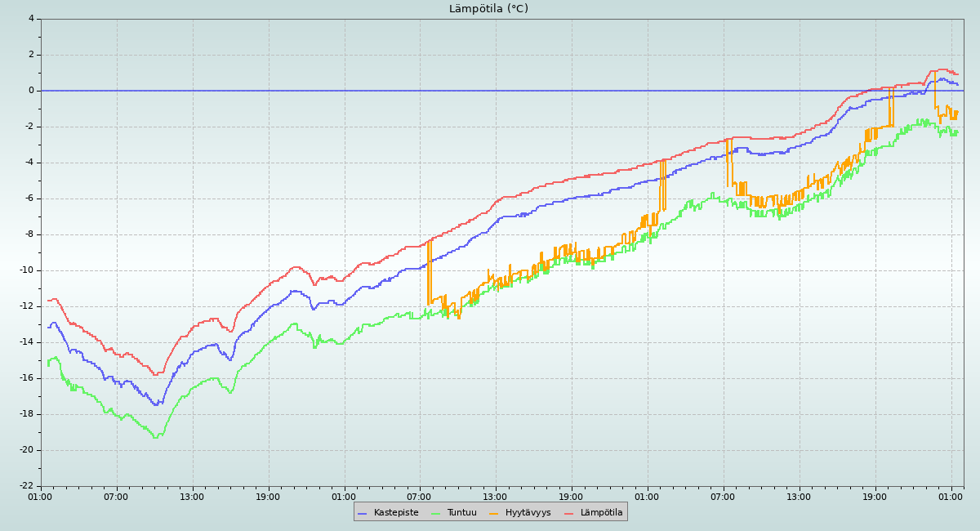Click the 4 label on the y-axis
The image size is (980, 531).
31,19
